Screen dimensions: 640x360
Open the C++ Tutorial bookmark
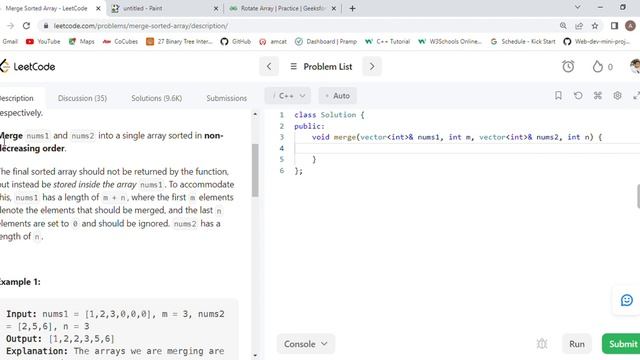click(387, 42)
